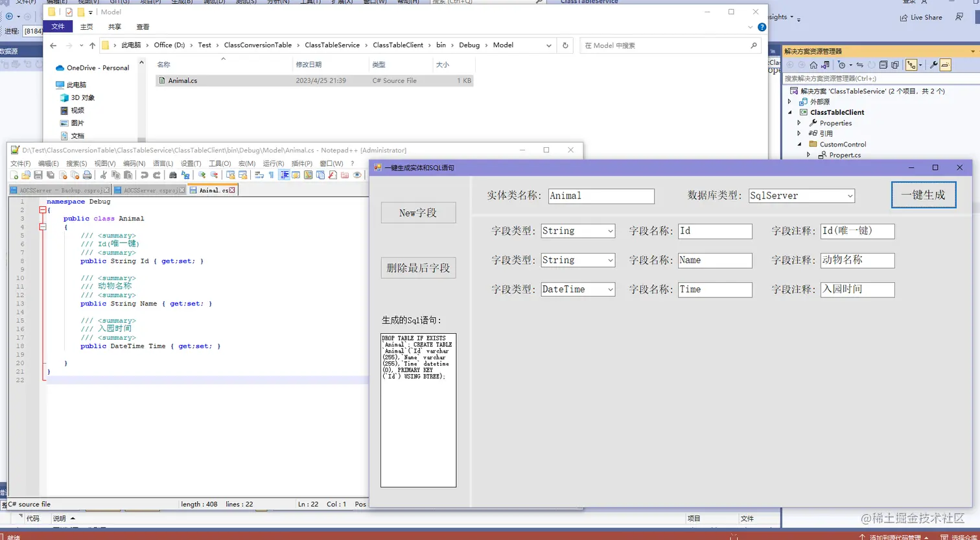Click the Home icon in Solution Explorer
The image size is (980, 540).
coord(813,65)
